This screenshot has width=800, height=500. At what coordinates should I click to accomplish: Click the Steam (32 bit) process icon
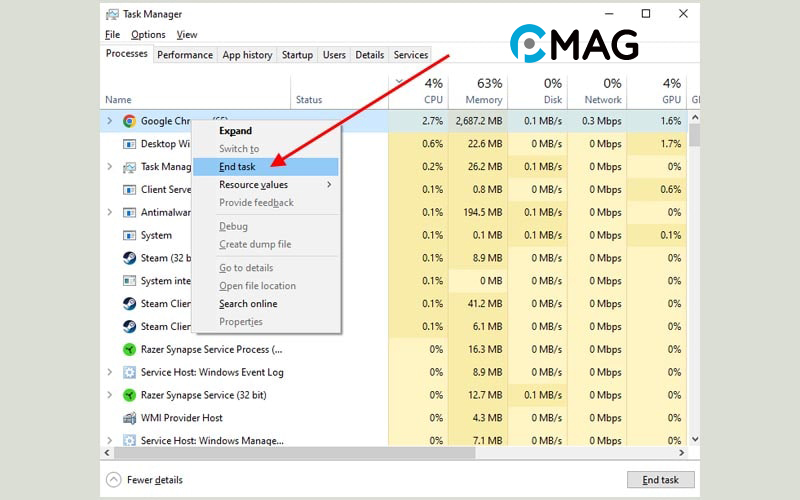point(129,258)
